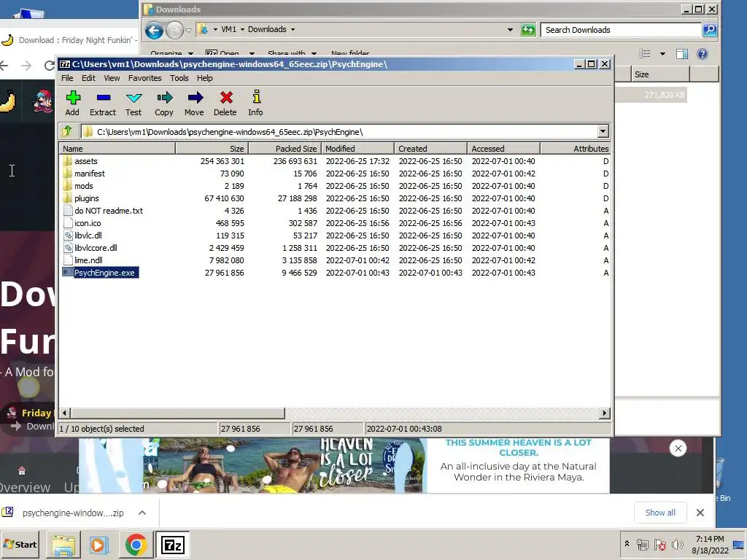The height and width of the screenshot is (560, 747).
Task: Expand the 7-Zip address path dropdown
Action: 603,131
